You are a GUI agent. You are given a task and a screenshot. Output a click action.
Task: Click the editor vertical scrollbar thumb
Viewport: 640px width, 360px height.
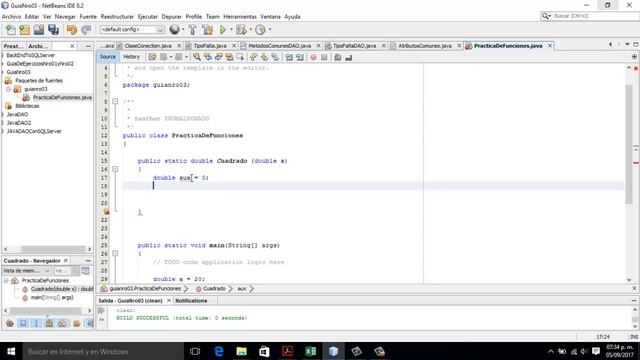pos(629,143)
